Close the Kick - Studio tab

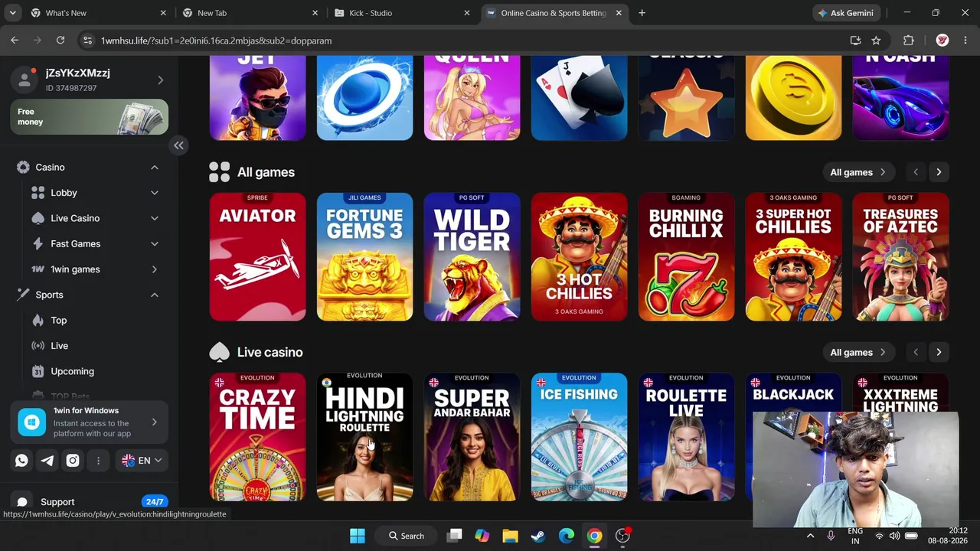[467, 13]
